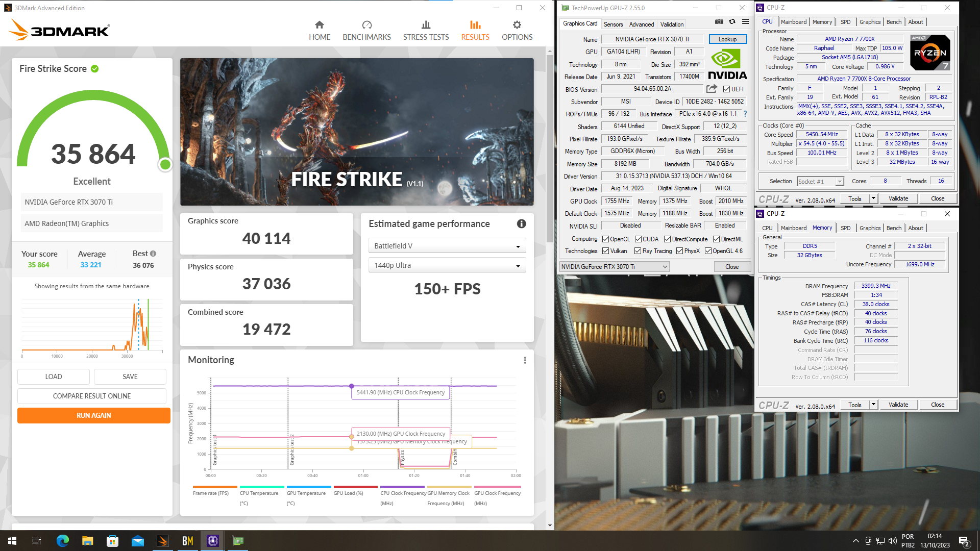980x551 pixels.
Task: Click the Ryzen logo in CPU-Z
Action: coord(930,53)
